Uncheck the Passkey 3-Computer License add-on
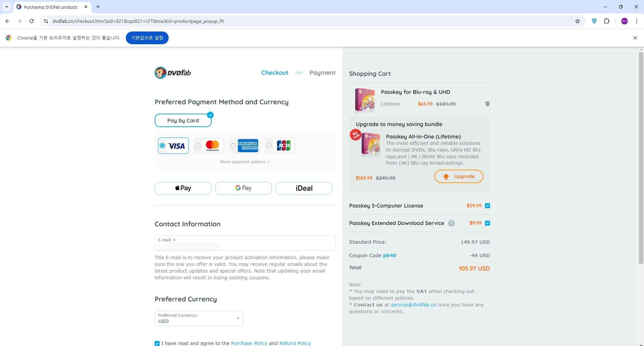644x346 pixels. point(487,206)
